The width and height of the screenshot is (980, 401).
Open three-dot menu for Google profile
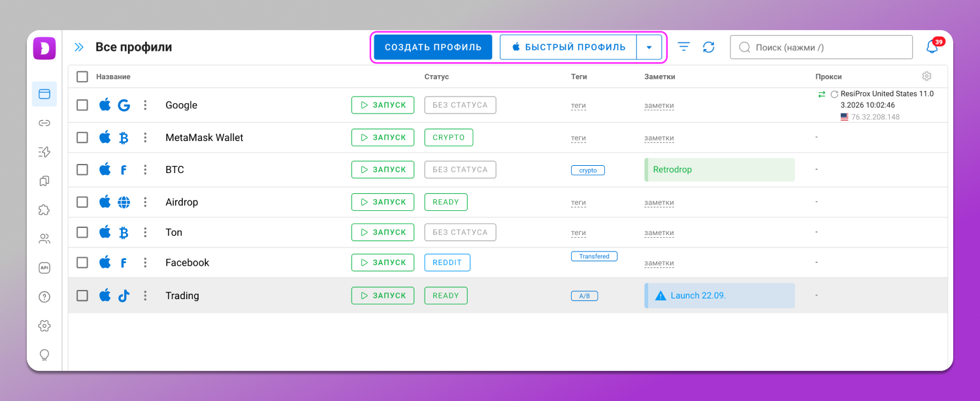[x=145, y=105]
